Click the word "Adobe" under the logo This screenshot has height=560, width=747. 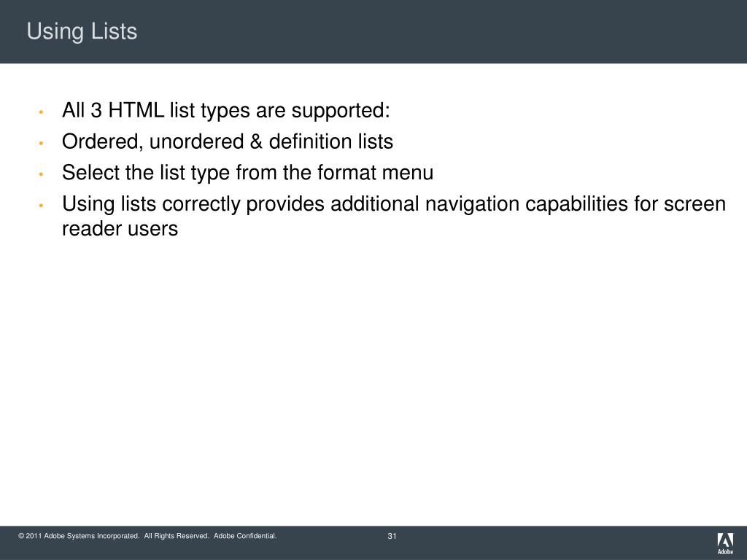coord(726,552)
